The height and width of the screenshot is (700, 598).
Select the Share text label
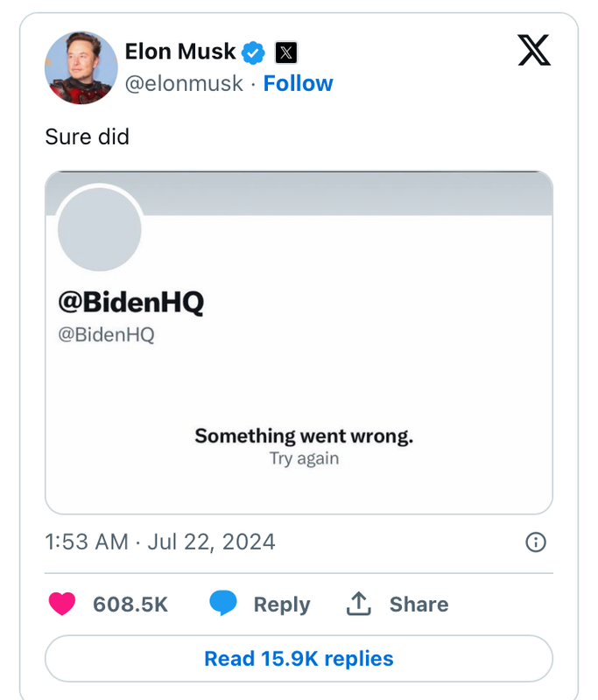tap(419, 605)
